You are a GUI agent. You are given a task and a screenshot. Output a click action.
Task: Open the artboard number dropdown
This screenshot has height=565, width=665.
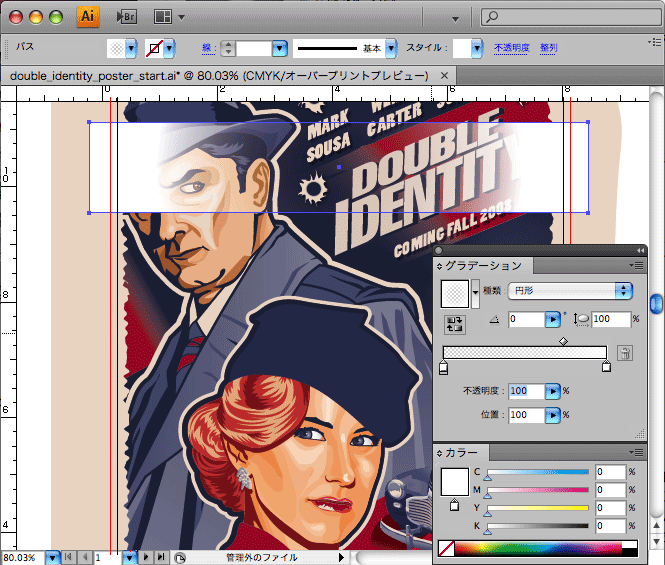pyautogui.click(x=129, y=557)
